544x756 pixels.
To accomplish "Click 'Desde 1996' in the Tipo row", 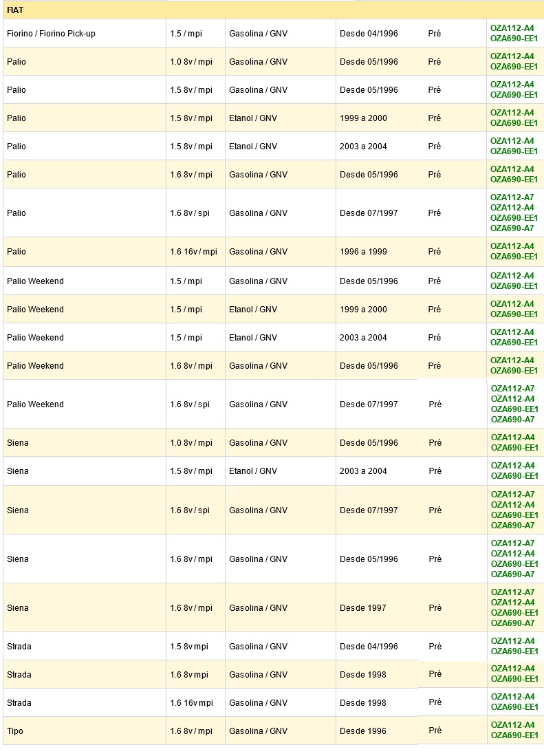I will pyautogui.click(x=363, y=731).
